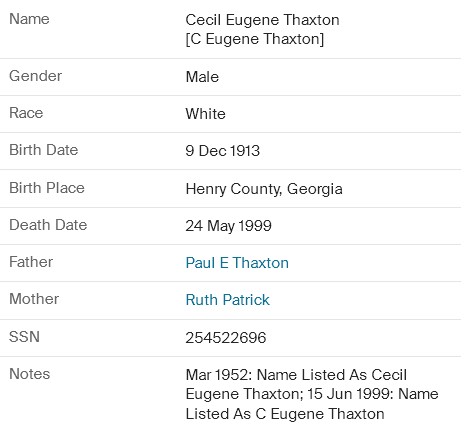Click the Mother field label
The height and width of the screenshot is (434, 465).
click(x=34, y=299)
